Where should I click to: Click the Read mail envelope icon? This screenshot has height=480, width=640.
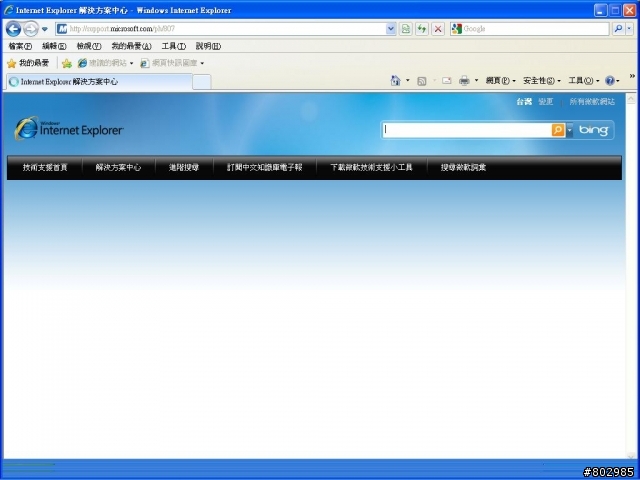pyautogui.click(x=447, y=80)
